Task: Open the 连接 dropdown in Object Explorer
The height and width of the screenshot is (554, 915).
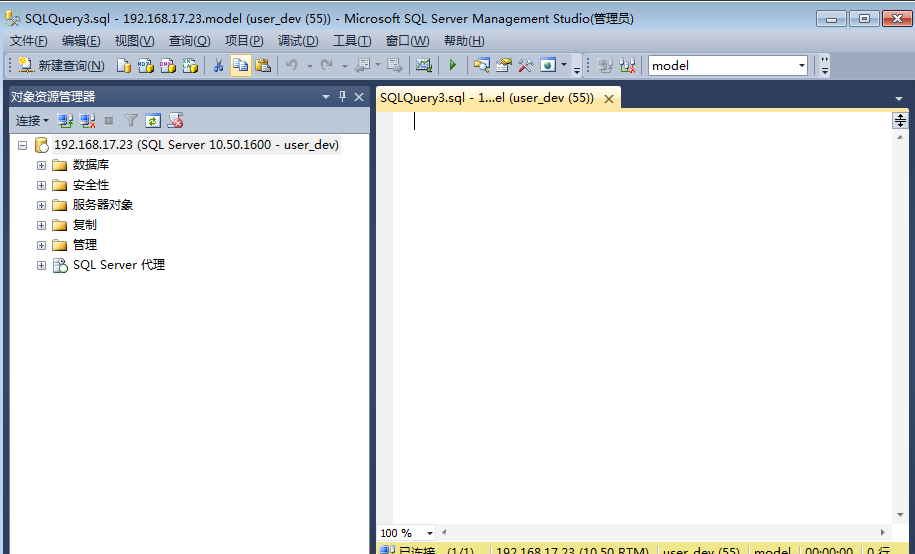Action: tap(32, 121)
